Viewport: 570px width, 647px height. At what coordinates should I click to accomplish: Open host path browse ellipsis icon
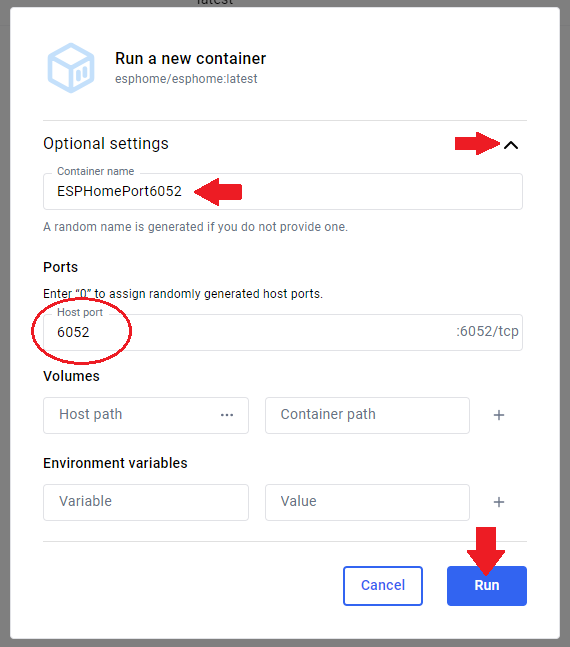(x=227, y=415)
